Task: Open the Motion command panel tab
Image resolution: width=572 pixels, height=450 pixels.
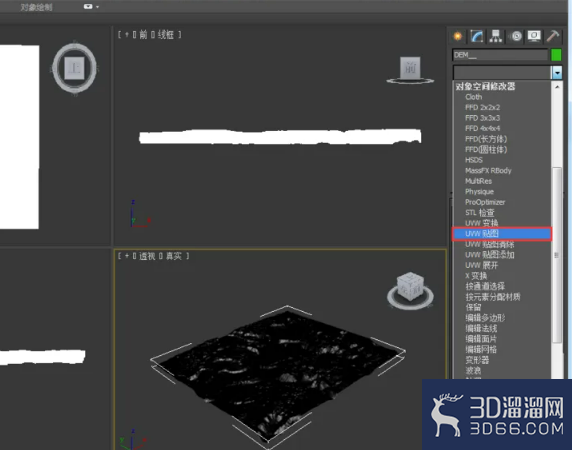Action: (x=516, y=36)
